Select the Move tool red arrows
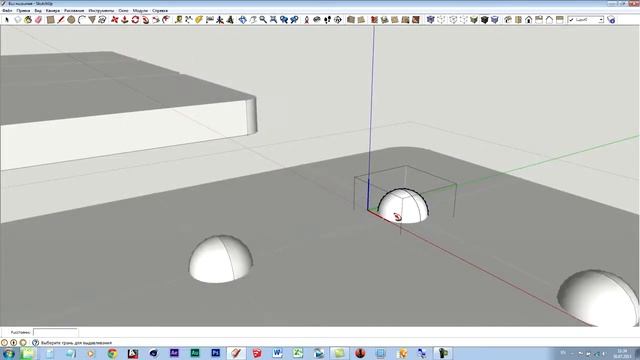Screen dimensions: 640x360 (115, 20)
